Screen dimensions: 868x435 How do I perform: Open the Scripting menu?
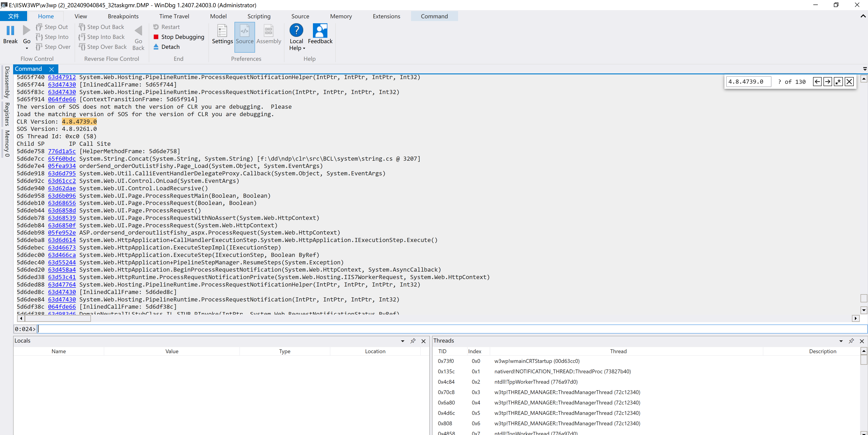coord(259,16)
